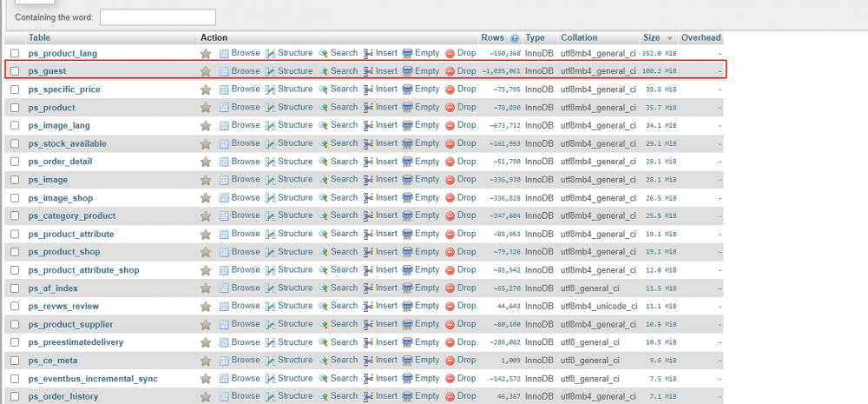This screenshot has height=404, width=868.
Task: Click the Insert icon for ps_specific_price
Action: pos(369,89)
